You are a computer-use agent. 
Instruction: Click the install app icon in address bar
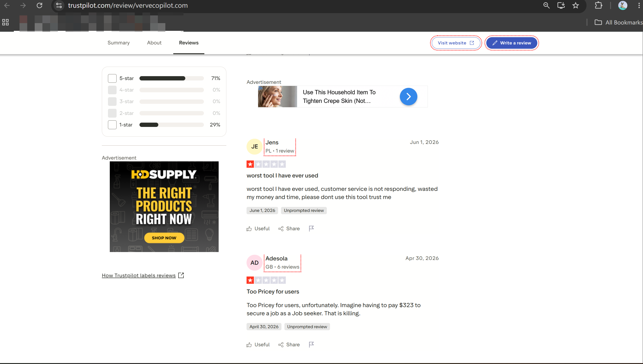[x=561, y=5]
